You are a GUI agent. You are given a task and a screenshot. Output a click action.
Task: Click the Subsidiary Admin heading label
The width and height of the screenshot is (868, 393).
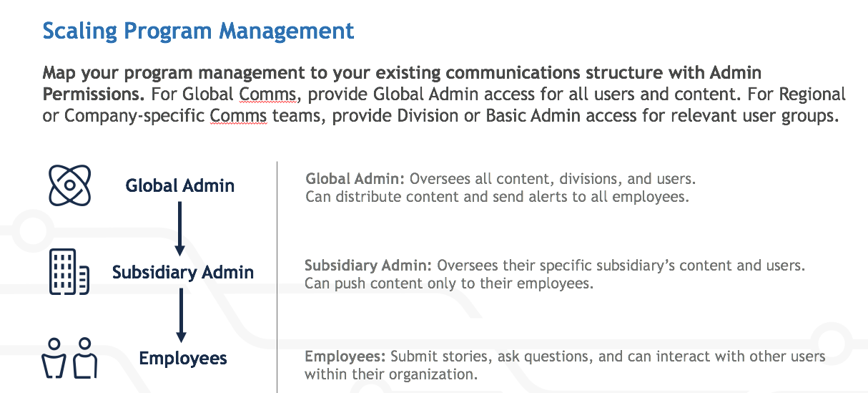pyautogui.click(x=183, y=272)
